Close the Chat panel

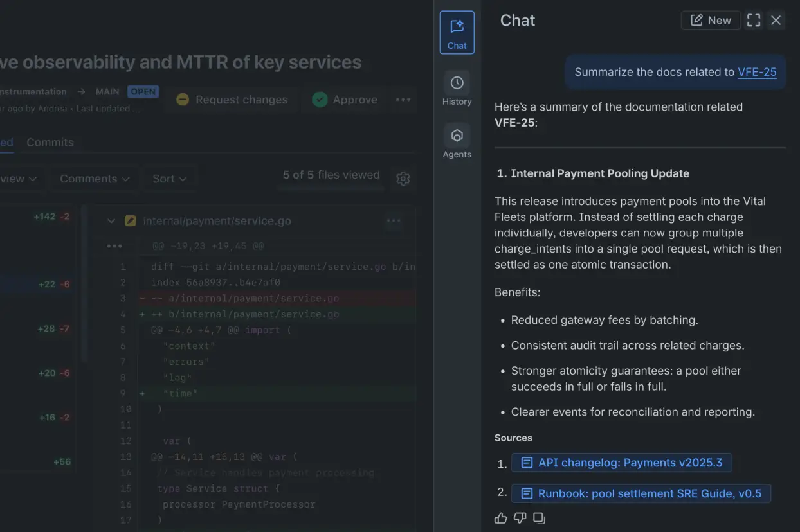pos(776,21)
